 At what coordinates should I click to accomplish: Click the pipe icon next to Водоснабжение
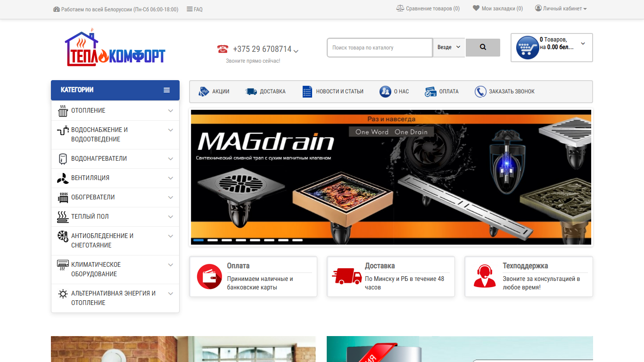click(63, 131)
